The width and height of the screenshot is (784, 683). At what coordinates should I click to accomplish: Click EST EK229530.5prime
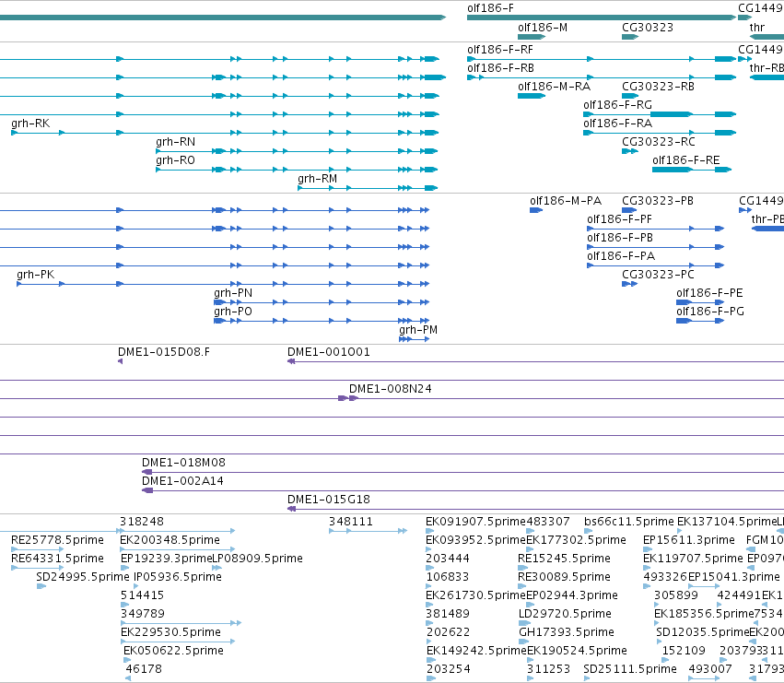click(x=170, y=632)
